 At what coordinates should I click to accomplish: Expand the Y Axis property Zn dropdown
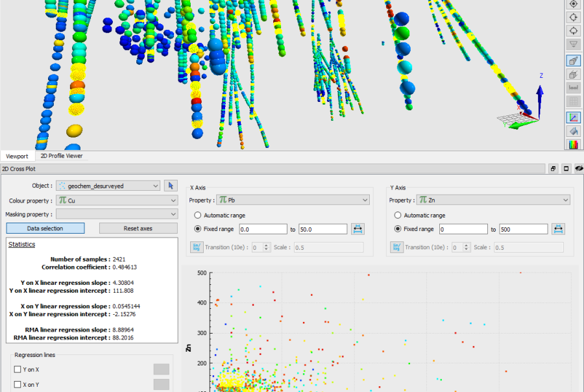493,200
